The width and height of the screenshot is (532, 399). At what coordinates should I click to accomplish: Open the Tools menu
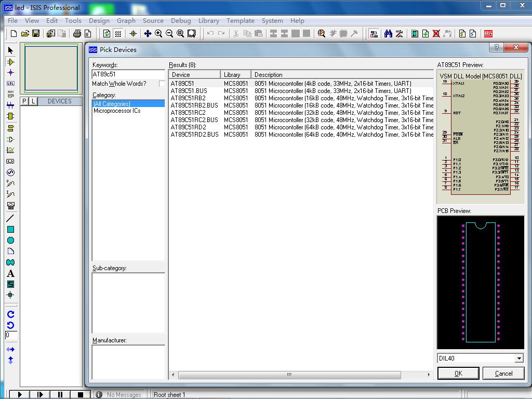coord(73,21)
